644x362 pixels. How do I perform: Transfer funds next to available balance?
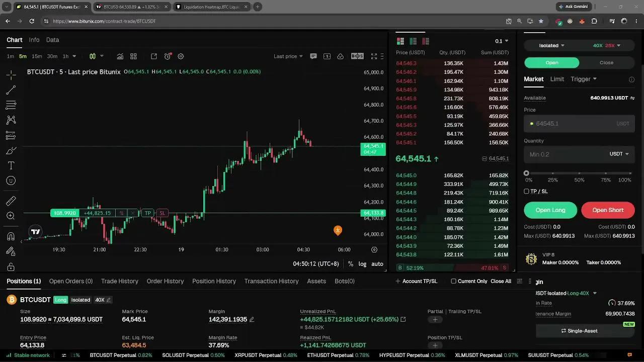[x=632, y=98]
